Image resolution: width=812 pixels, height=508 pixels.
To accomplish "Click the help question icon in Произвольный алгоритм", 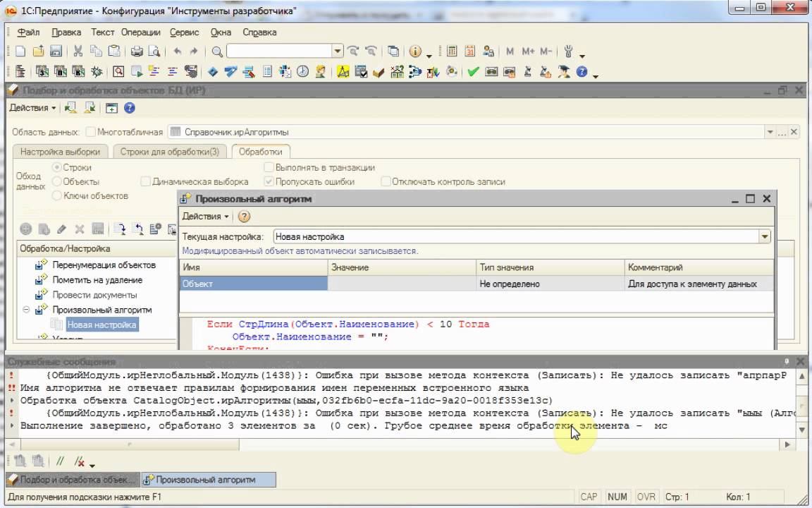I will (x=244, y=217).
